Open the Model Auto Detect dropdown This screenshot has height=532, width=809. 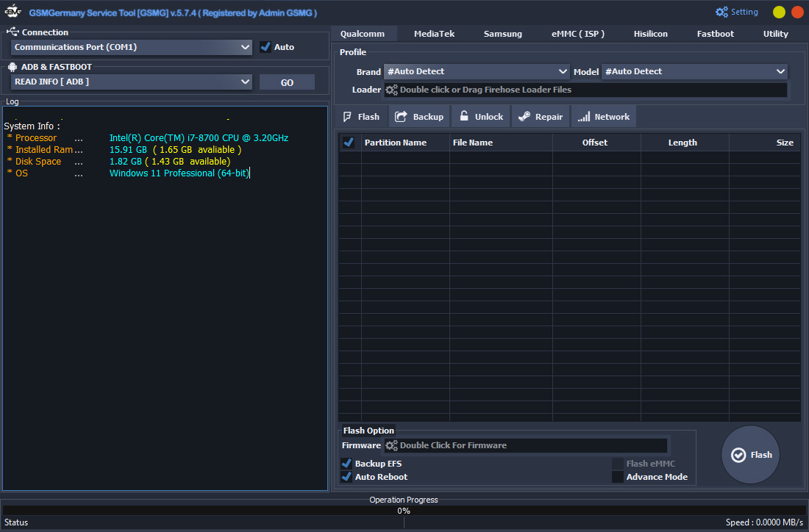[694, 71]
